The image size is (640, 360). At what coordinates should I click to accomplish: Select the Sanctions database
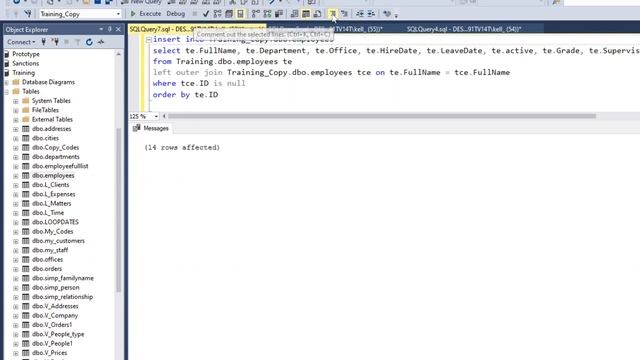click(25, 63)
